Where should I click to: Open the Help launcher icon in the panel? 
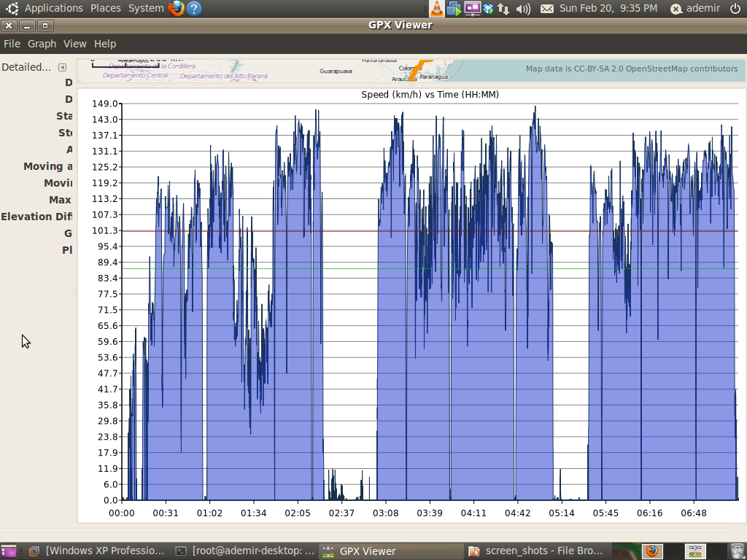pyautogui.click(x=194, y=9)
